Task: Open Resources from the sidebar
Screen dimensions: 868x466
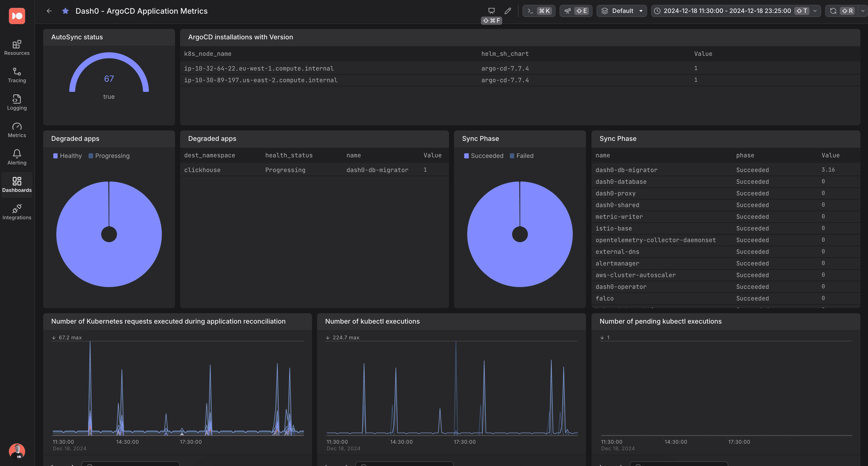Action: (17, 47)
